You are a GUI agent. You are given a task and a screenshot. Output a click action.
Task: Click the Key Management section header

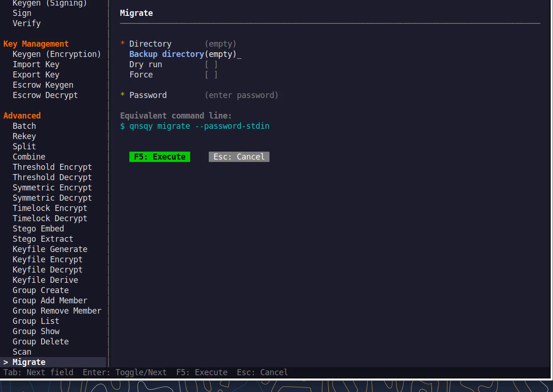(x=36, y=44)
